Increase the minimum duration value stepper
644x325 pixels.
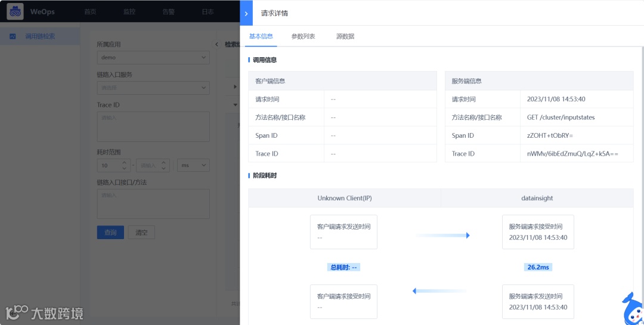[x=125, y=162]
